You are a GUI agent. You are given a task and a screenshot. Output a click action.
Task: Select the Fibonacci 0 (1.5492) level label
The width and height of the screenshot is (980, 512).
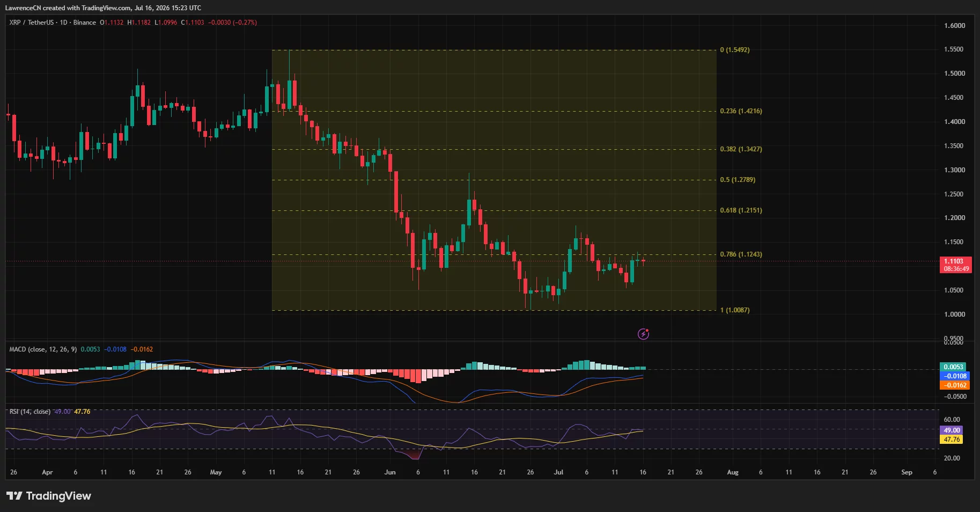[x=735, y=50]
